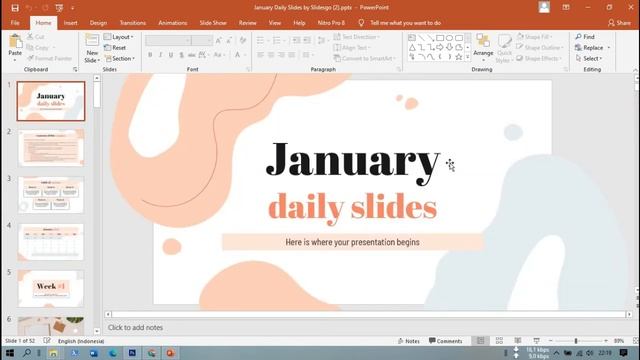The width and height of the screenshot is (640, 360).
Task: Insert a New Slide with the icon
Action: click(92, 41)
